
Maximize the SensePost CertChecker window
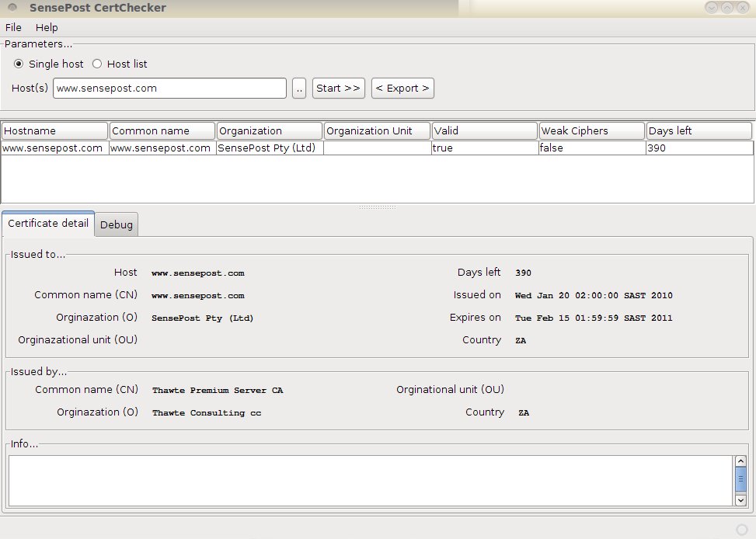coord(727,8)
